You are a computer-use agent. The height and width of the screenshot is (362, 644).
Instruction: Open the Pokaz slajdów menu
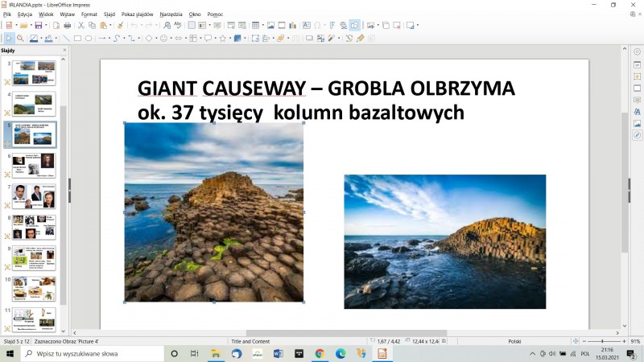138,14
